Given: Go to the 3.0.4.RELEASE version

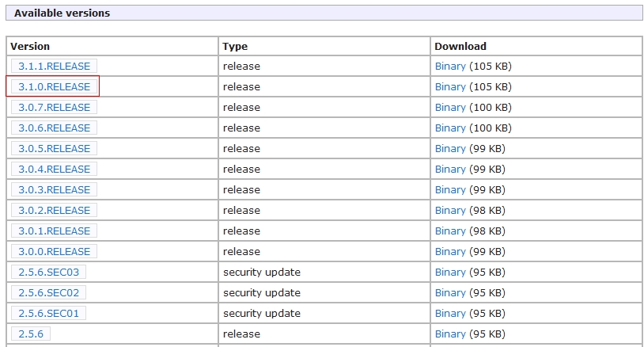Looking at the screenshot, I should pos(55,169).
